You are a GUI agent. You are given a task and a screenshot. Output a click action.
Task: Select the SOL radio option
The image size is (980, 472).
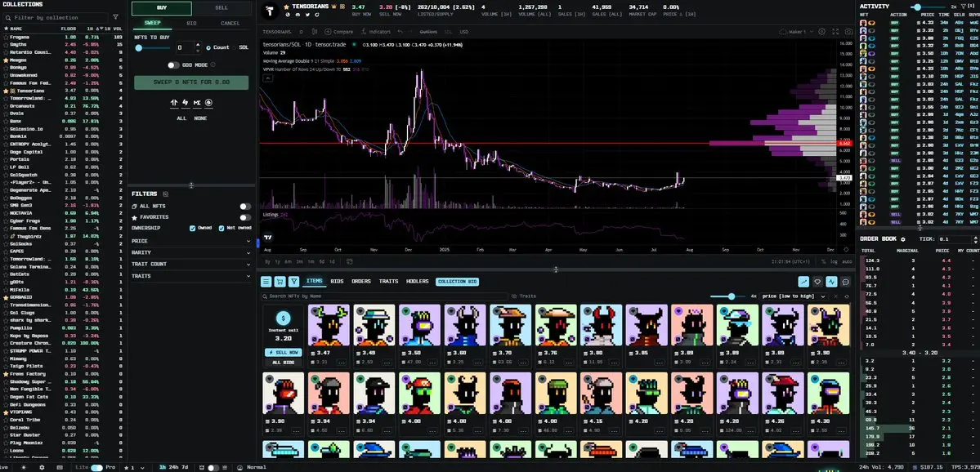pyautogui.click(x=235, y=47)
